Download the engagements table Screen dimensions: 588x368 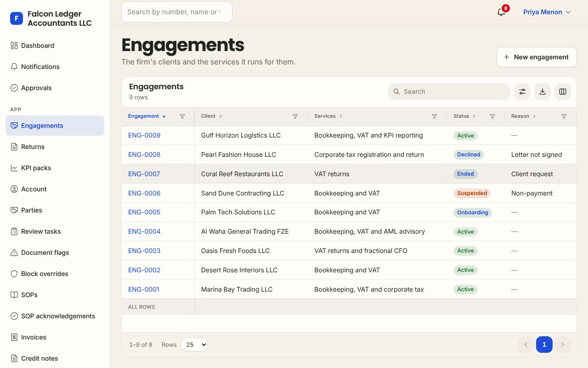pyautogui.click(x=543, y=92)
